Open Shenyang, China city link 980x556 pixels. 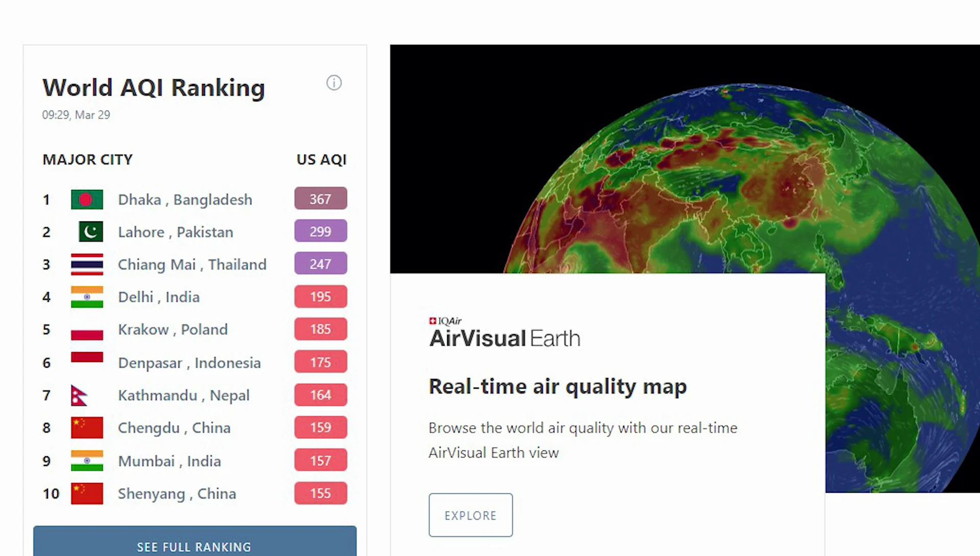(177, 494)
